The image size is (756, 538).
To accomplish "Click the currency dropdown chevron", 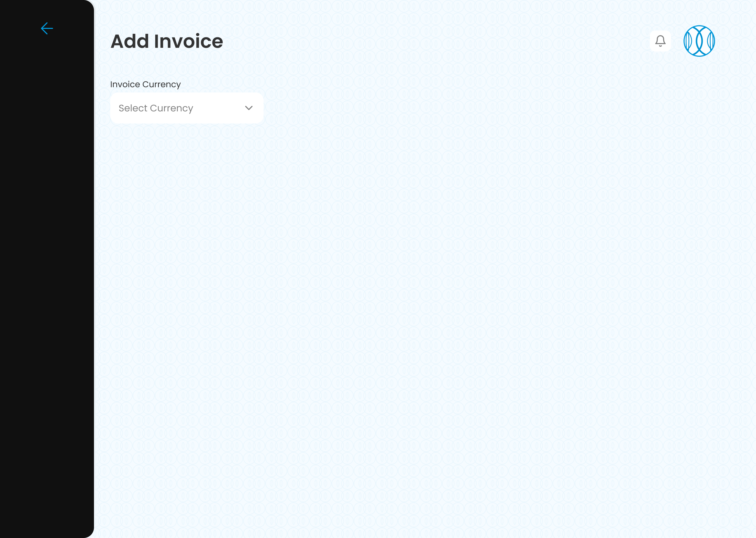I will (x=249, y=108).
